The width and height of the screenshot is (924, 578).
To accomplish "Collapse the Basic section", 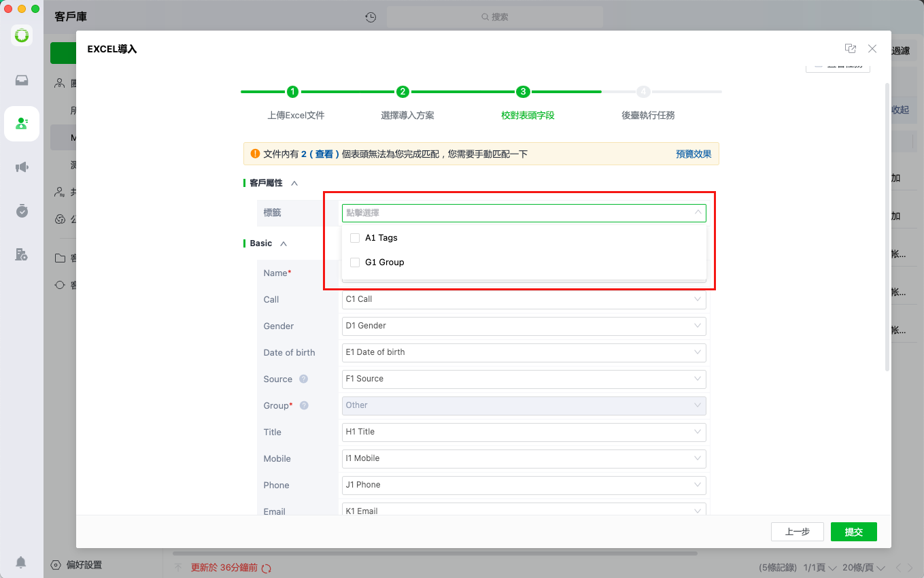I will pyautogui.click(x=284, y=243).
